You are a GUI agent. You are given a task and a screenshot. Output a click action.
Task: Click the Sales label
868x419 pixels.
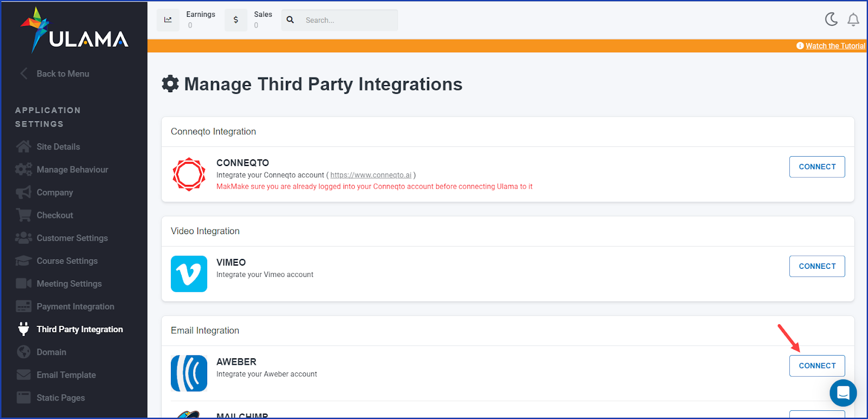[263, 15]
